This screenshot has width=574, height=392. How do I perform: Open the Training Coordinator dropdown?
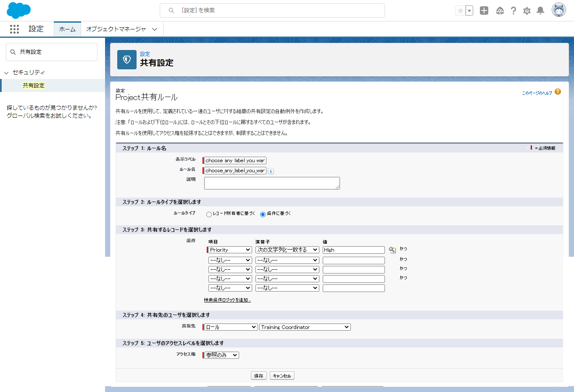pos(305,327)
